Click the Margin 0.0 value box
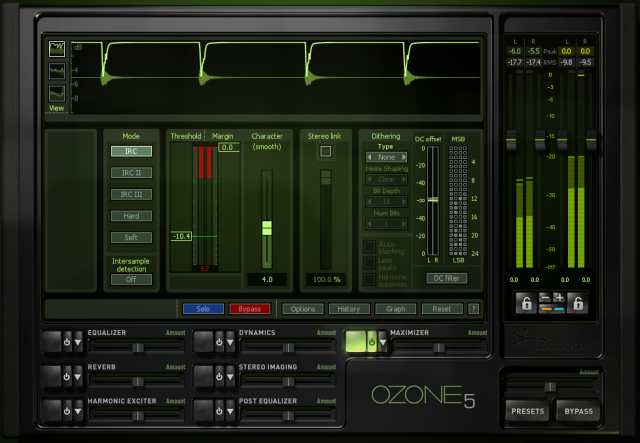The width and height of the screenshot is (640, 443). [229, 147]
